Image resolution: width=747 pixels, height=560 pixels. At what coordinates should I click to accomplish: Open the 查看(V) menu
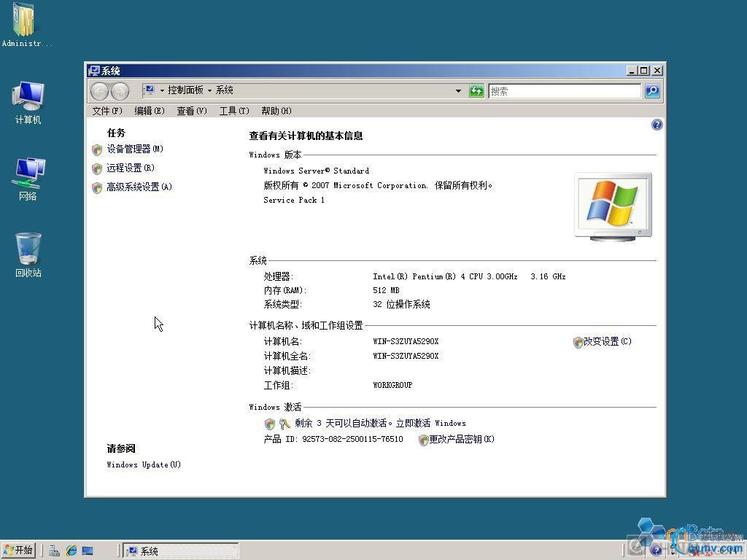pyautogui.click(x=192, y=111)
